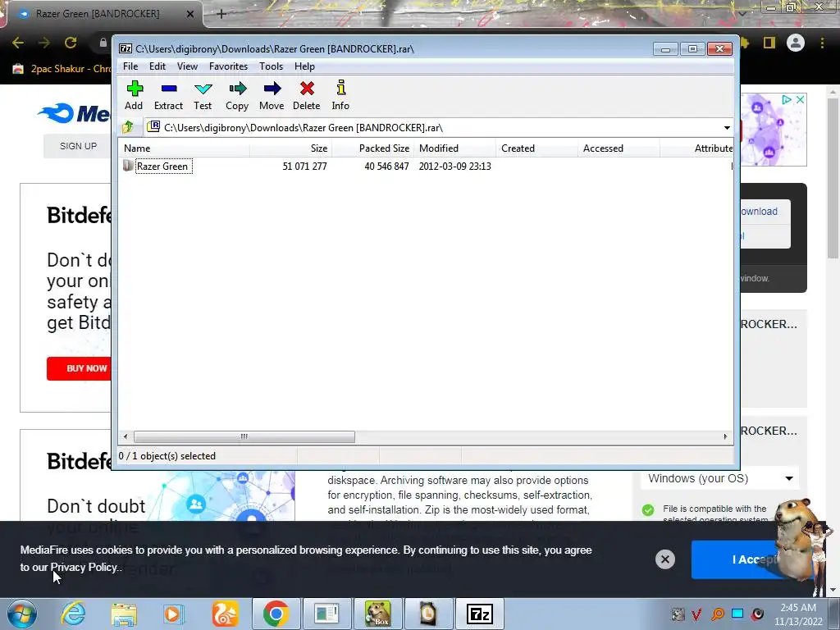840x630 pixels.
Task: Click SIGN UP on MediaFire page
Action: [78, 146]
